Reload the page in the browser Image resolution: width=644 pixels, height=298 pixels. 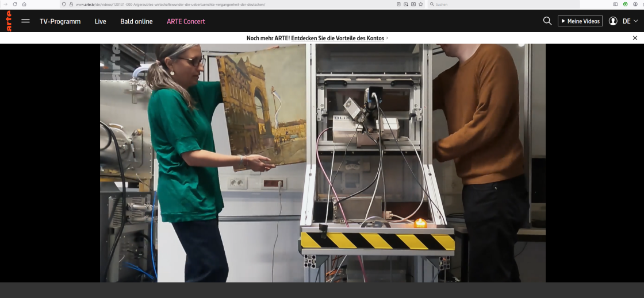[x=14, y=4]
